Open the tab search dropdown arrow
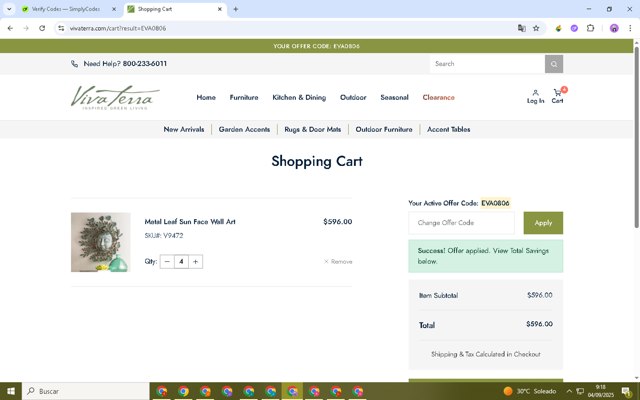The image size is (640, 400). (x=9, y=9)
